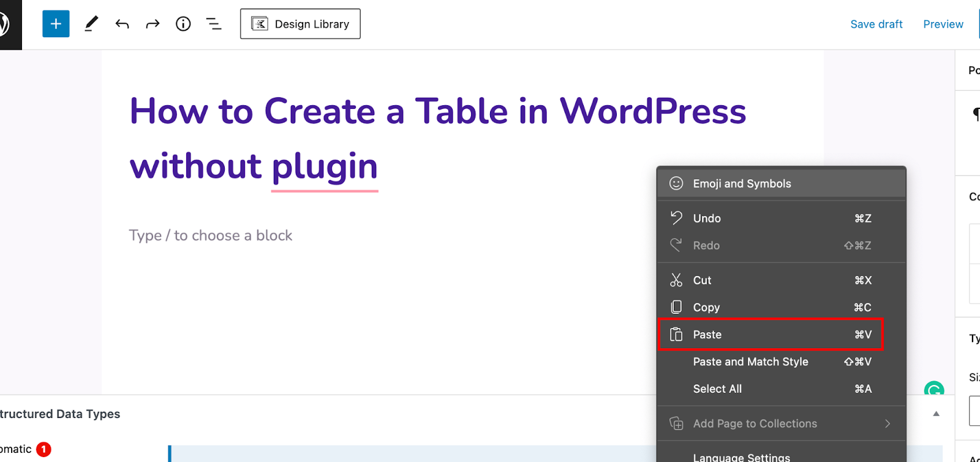Click the 'Type / to choose a block' placeholder
Screen dimensions: 980x462
point(211,236)
